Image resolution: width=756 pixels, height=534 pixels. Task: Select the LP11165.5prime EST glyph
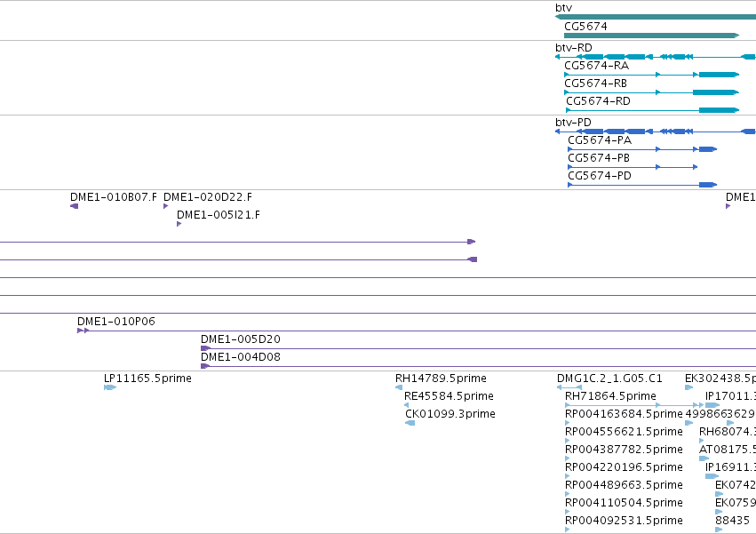pyautogui.click(x=110, y=387)
